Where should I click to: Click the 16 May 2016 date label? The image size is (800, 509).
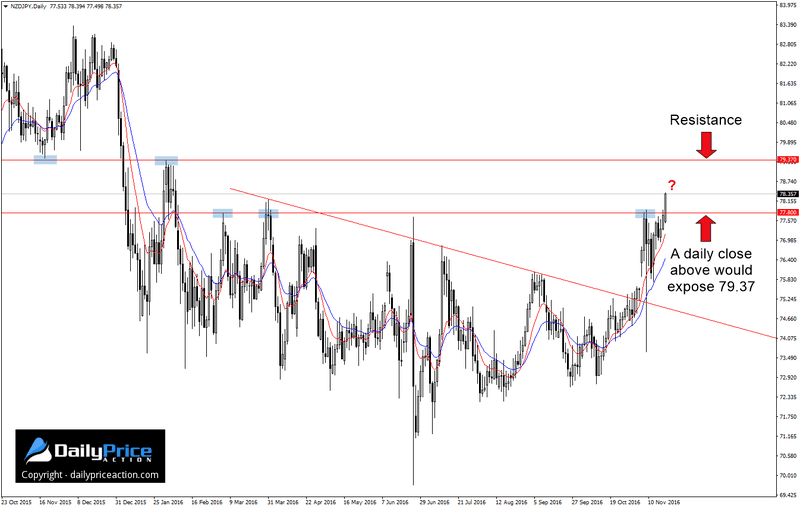tap(360, 502)
